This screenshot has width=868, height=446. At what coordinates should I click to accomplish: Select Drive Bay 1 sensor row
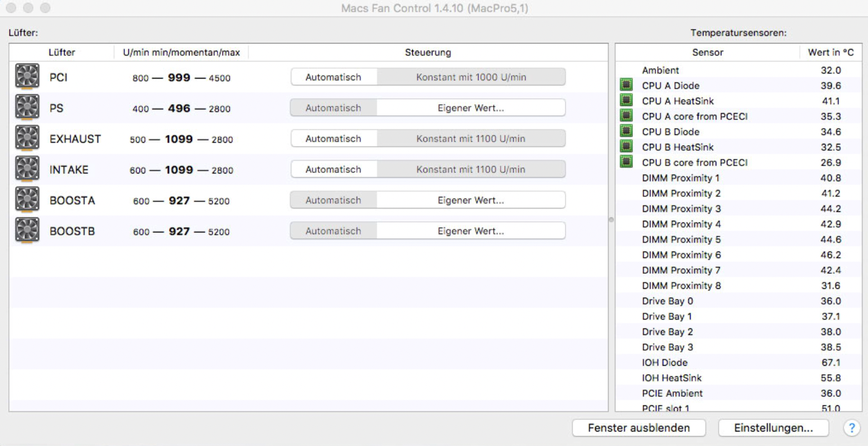coord(739,316)
